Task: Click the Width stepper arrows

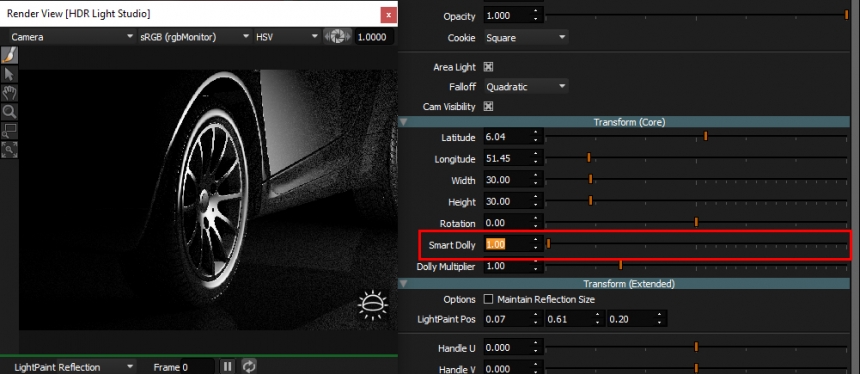Action: pos(536,180)
